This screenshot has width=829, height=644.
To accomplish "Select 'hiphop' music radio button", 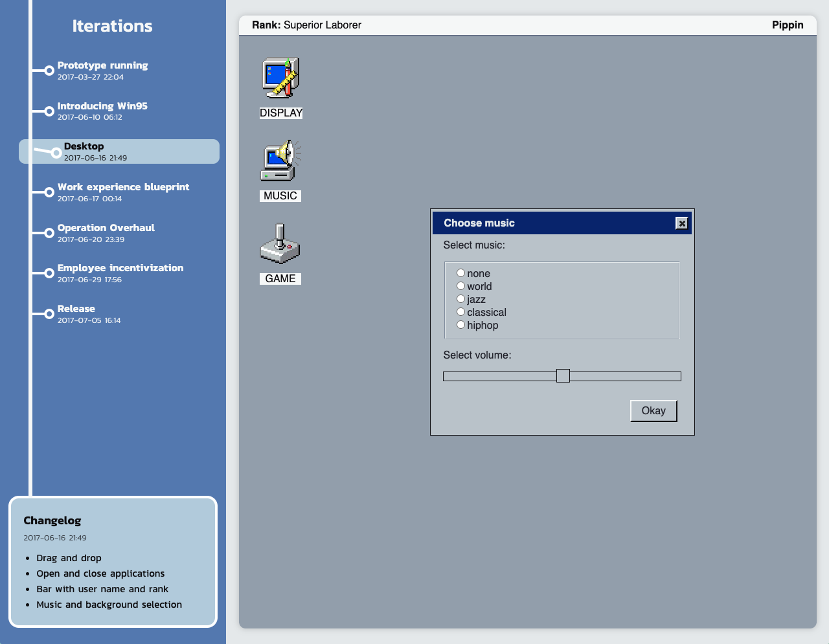I will click(461, 325).
